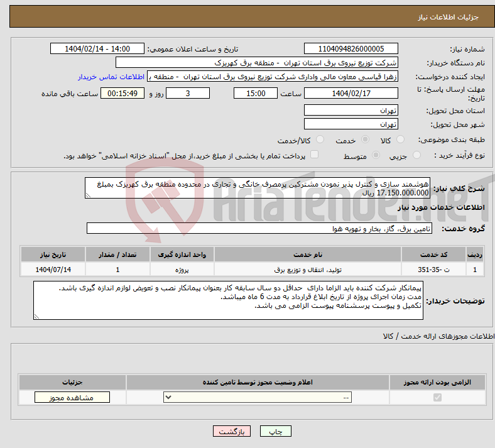Click the تعداد / مقدار column header

(x=117, y=254)
